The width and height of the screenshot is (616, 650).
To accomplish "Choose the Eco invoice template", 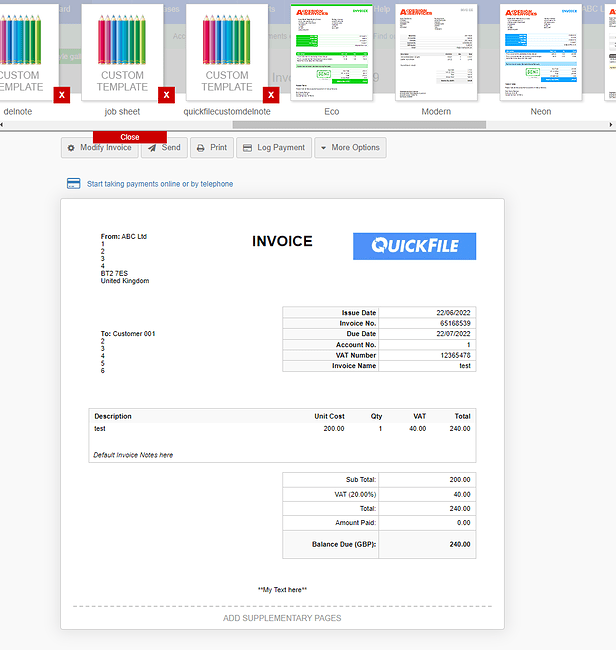I will click(332, 52).
